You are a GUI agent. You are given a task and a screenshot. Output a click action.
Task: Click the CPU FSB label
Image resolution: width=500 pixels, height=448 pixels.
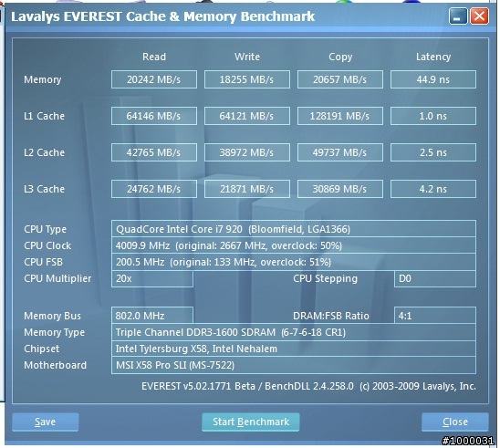43,262
